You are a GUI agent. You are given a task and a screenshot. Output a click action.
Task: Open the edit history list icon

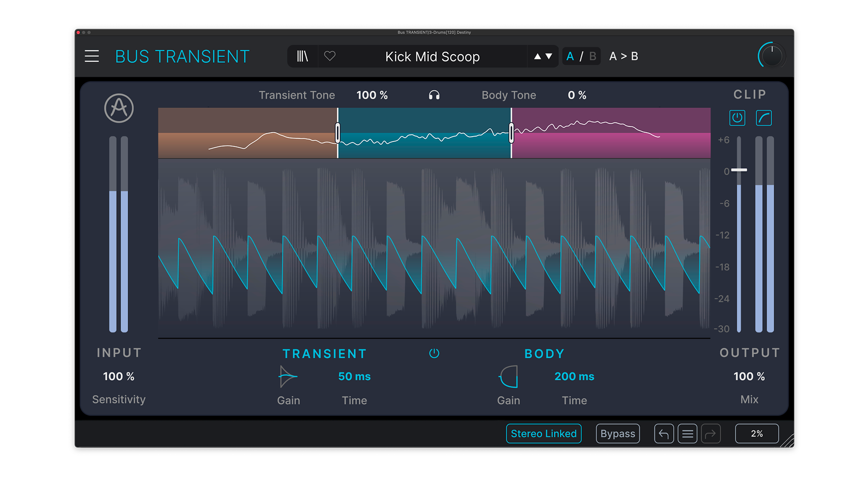pos(687,433)
